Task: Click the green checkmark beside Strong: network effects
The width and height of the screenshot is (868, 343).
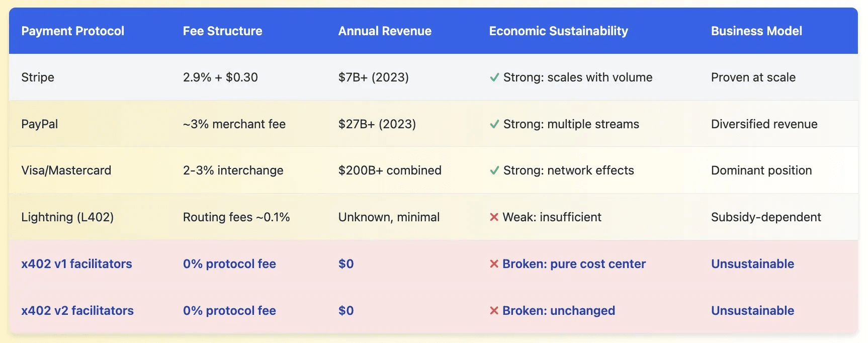Action: [x=494, y=170]
